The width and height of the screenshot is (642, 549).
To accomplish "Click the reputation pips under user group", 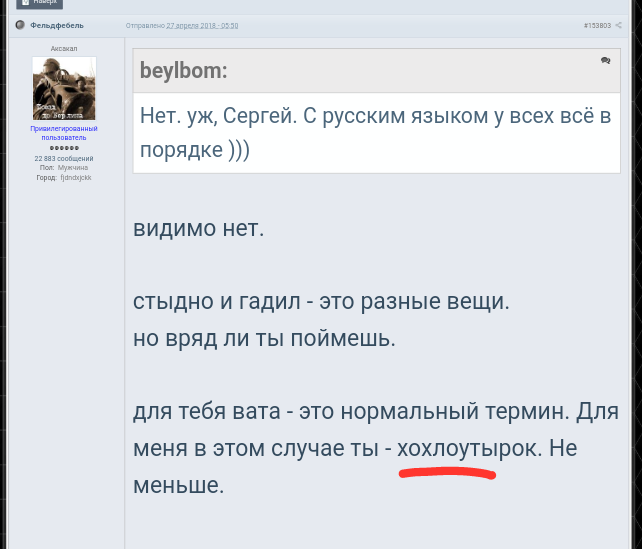I will (64, 148).
